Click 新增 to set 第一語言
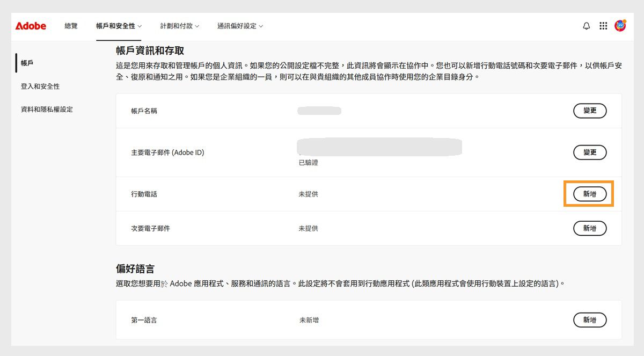Screen dimensions: 644x356 [590, 319]
